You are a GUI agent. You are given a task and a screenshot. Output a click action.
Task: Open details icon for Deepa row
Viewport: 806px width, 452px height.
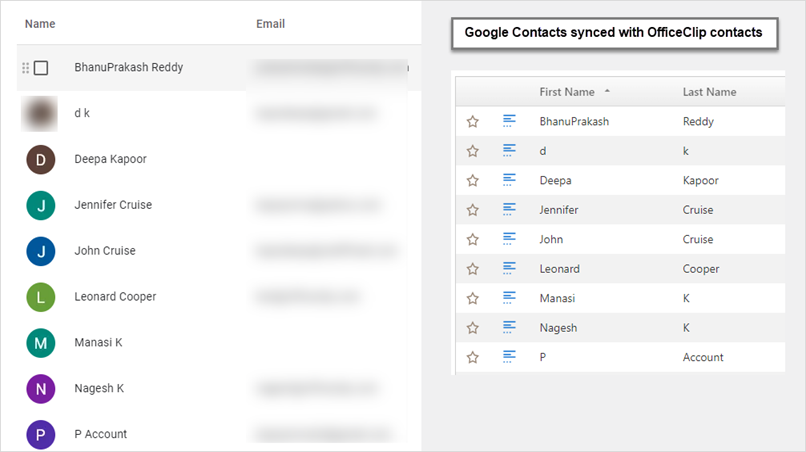pyautogui.click(x=509, y=180)
